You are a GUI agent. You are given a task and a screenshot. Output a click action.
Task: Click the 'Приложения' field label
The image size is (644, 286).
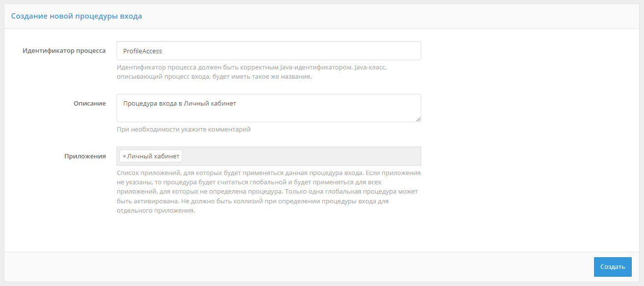85,156
